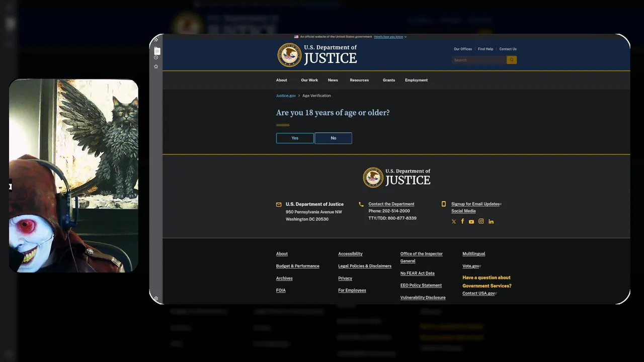
Task: Open Signup for Email Updates link
Action: point(475,204)
